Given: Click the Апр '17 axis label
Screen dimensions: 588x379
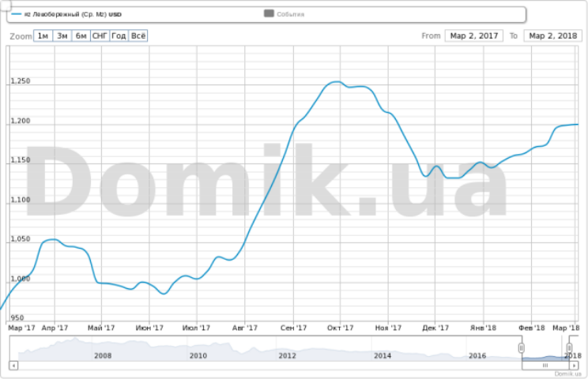Looking at the screenshot, I should (x=55, y=328).
